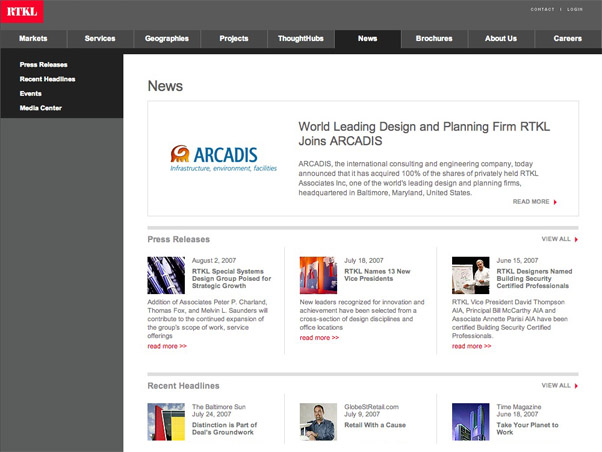Click the Recent Headlines section heading

(184, 386)
